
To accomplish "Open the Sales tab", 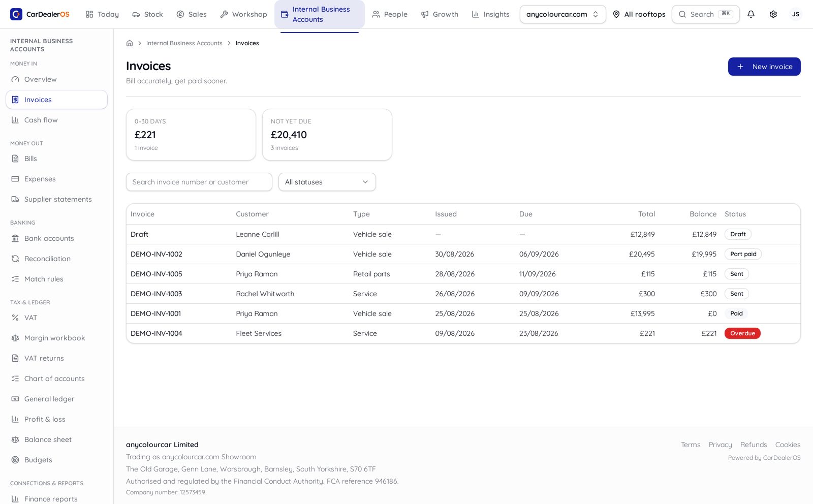I will pos(192,14).
